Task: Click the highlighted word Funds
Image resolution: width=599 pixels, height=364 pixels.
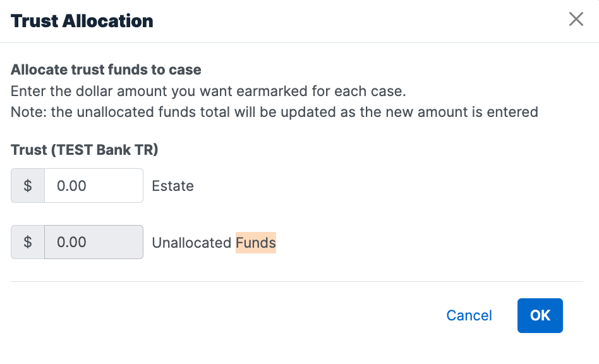Action: (x=255, y=243)
